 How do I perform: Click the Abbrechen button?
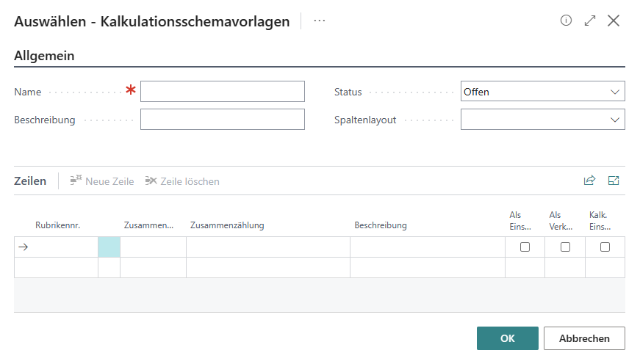pos(584,338)
